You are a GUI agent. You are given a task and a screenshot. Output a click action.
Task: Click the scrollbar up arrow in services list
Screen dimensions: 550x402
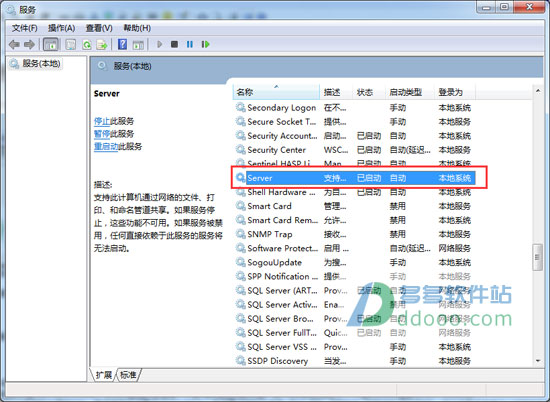point(538,91)
